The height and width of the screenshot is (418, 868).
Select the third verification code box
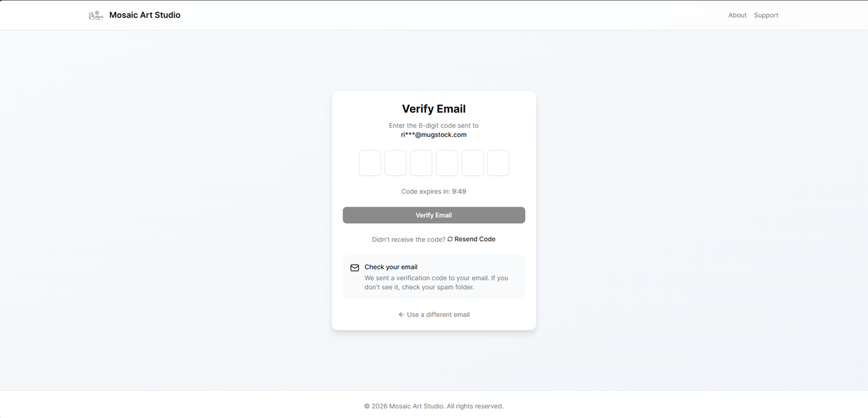point(421,163)
